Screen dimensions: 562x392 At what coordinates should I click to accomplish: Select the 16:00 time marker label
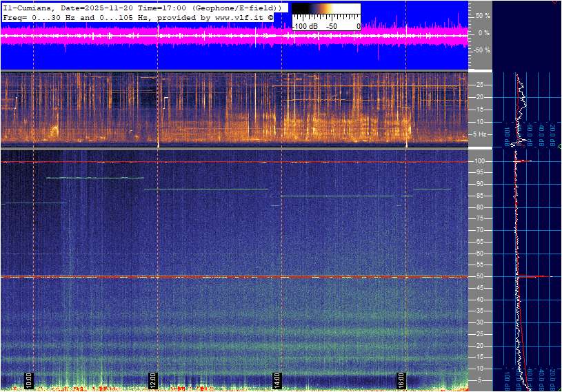[x=401, y=380]
